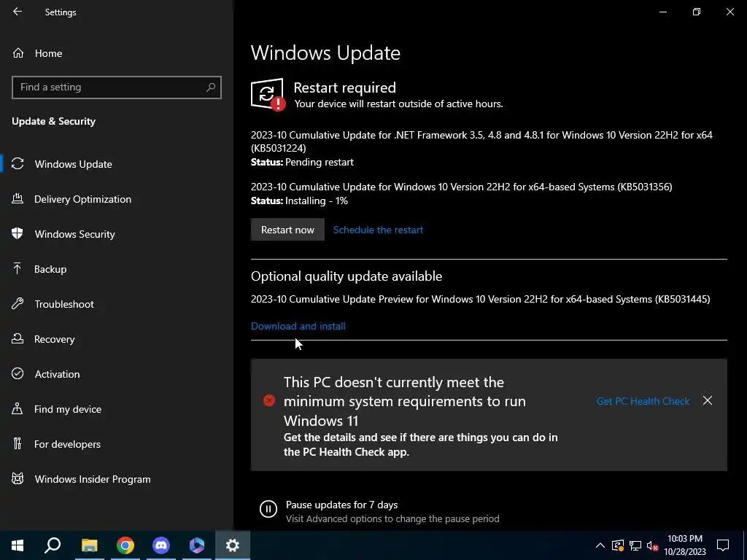Launch Google Chrome from taskbar
Image resolution: width=747 pixels, height=560 pixels.
(x=125, y=545)
